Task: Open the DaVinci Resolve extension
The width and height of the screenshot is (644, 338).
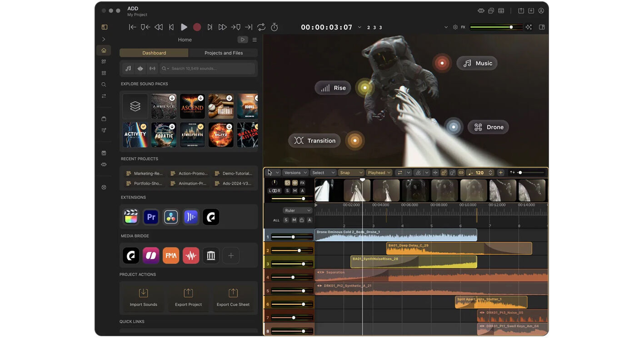Action: (171, 217)
